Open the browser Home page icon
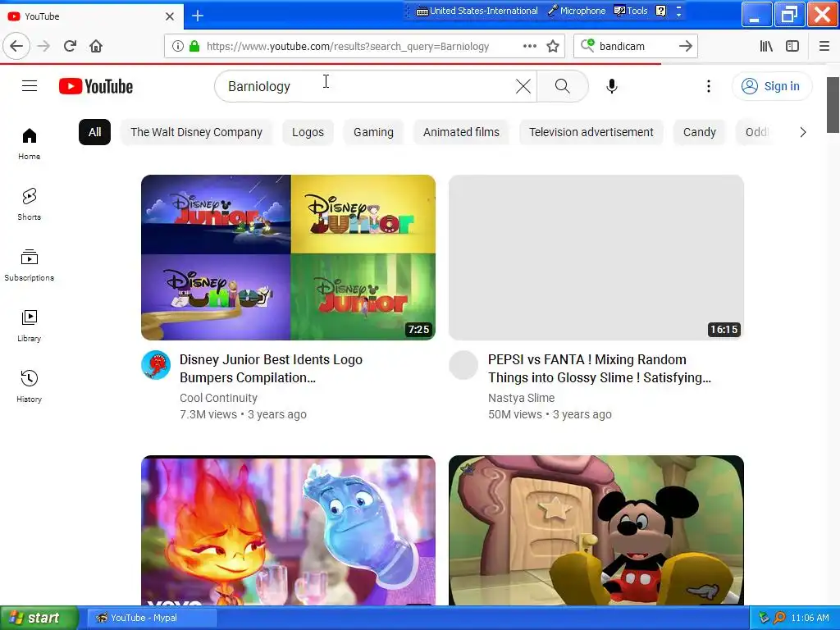 pyautogui.click(x=96, y=46)
